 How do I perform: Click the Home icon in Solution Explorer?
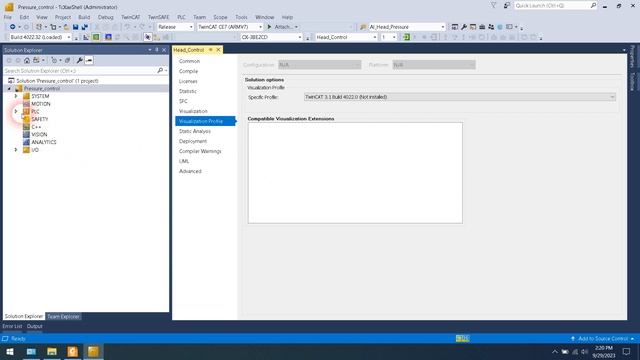(x=27, y=60)
